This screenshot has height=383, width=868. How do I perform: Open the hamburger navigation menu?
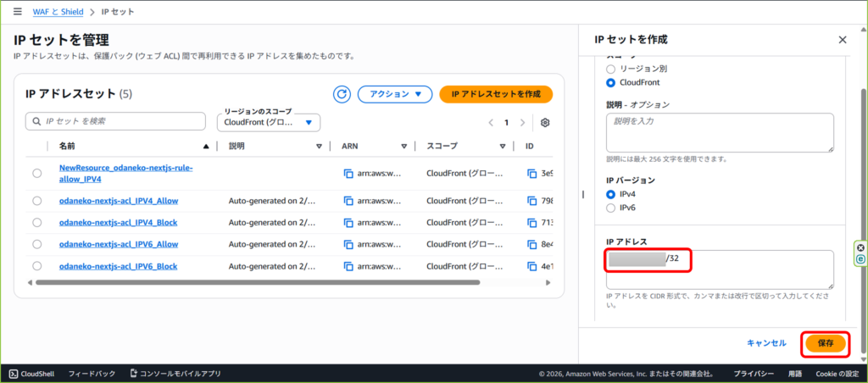coord(18,12)
